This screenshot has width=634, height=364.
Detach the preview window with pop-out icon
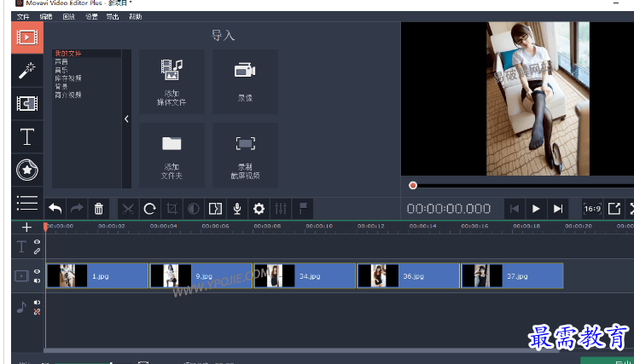614,209
